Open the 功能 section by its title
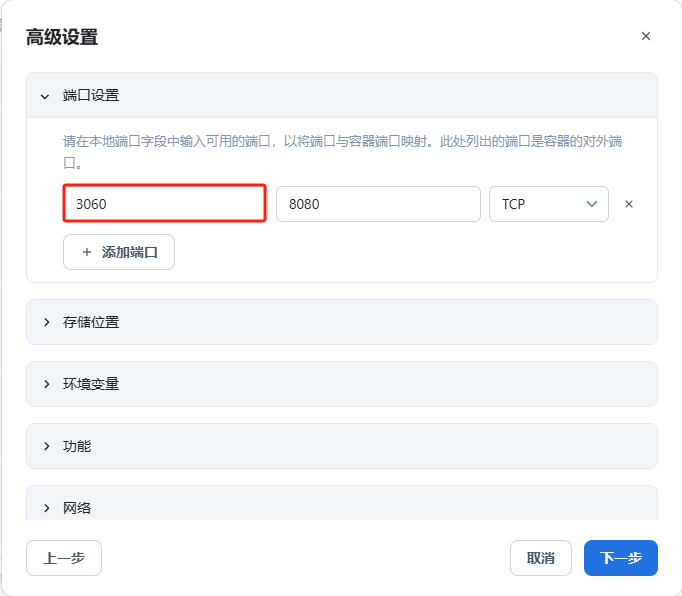This screenshot has width=682, height=596. (x=77, y=446)
